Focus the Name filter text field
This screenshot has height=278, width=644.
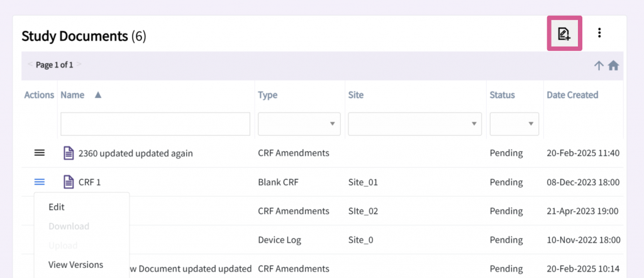point(155,124)
